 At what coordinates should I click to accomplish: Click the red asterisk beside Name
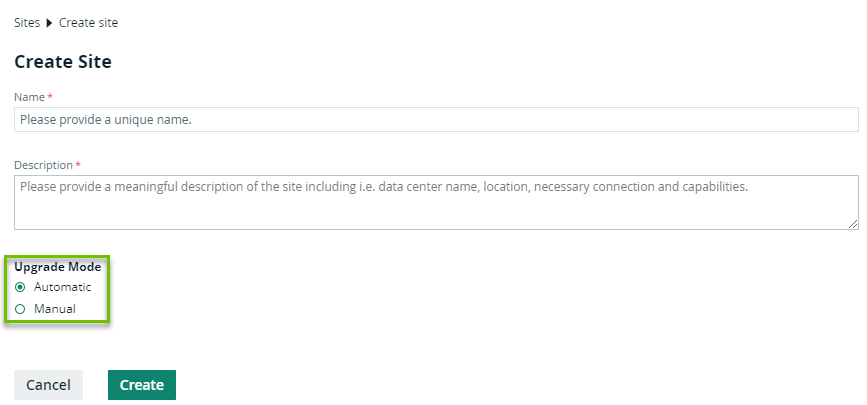(x=50, y=97)
